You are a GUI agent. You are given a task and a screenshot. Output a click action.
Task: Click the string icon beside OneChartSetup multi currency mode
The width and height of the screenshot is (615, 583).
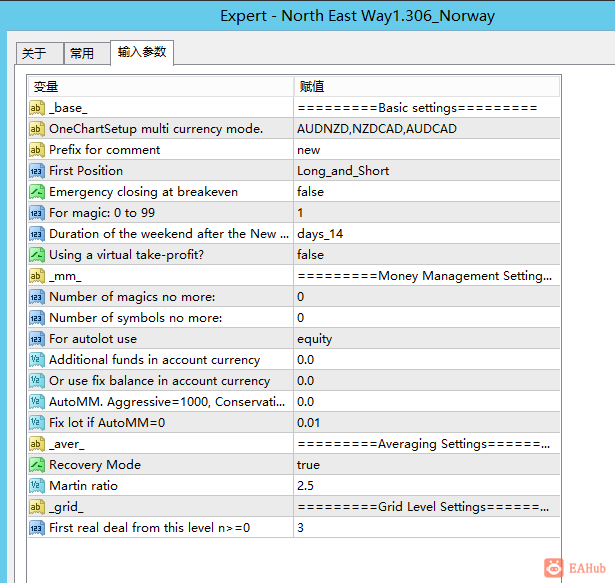coord(37,129)
